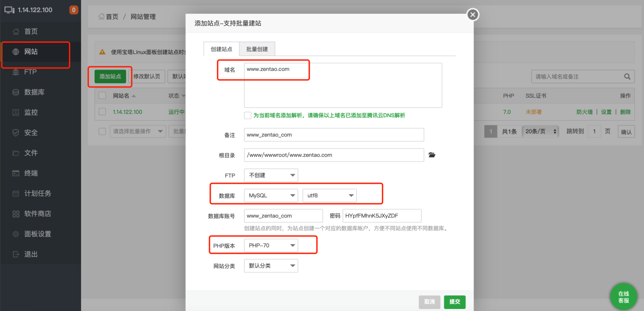Enable DNS resolution checkbox for domain

click(248, 115)
